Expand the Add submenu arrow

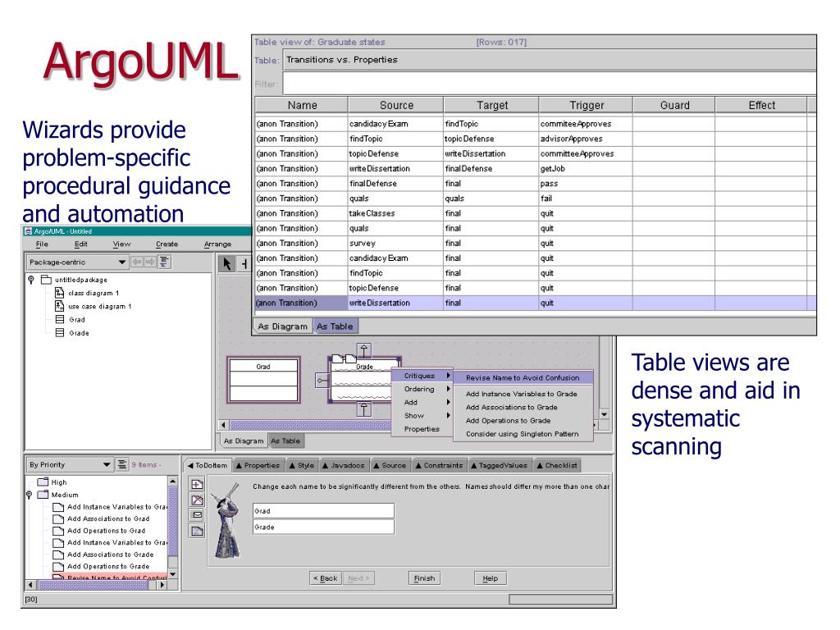tap(449, 402)
